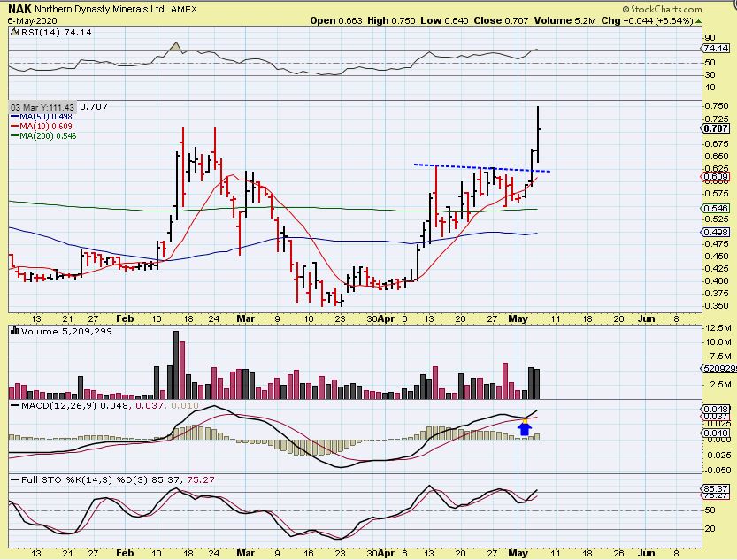This screenshot has height=560, width=737.
Task: Click the MA(10) 0.609 legend entry
Action: (x=42, y=126)
